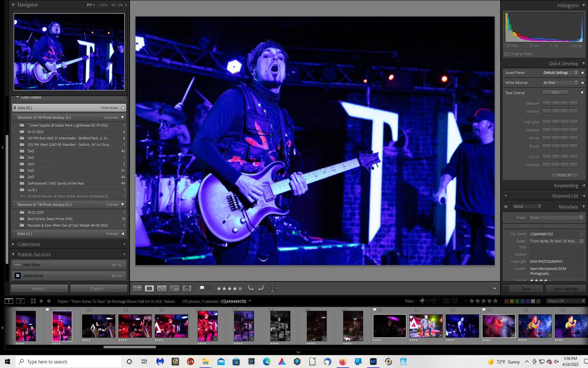This screenshot has width=588, height=368.
Task: Open the Bad Omens Deep Prime DNG folder
Action: click(x=50, y=219)
